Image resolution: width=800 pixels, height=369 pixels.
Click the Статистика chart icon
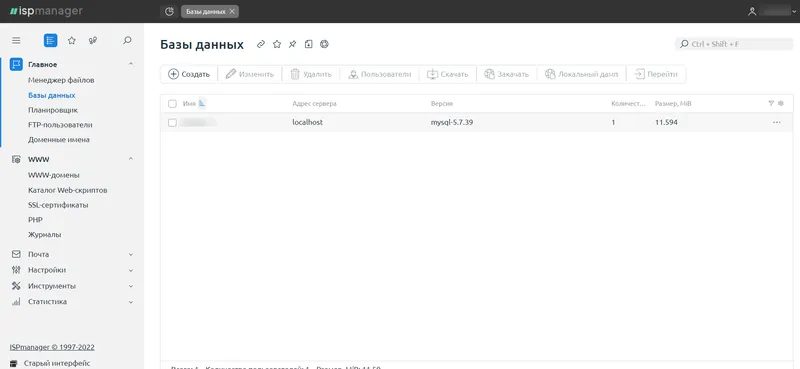(x=16, y=302)
